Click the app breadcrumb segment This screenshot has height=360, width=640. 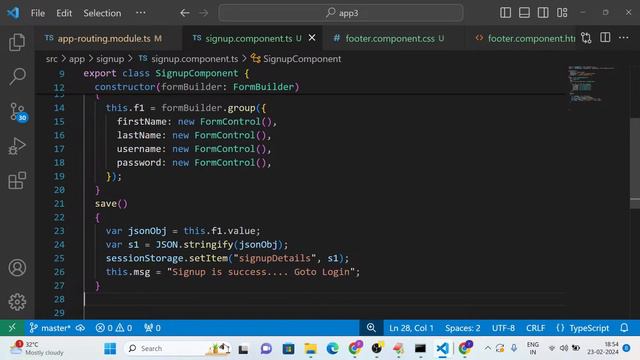tap(77, 59)
